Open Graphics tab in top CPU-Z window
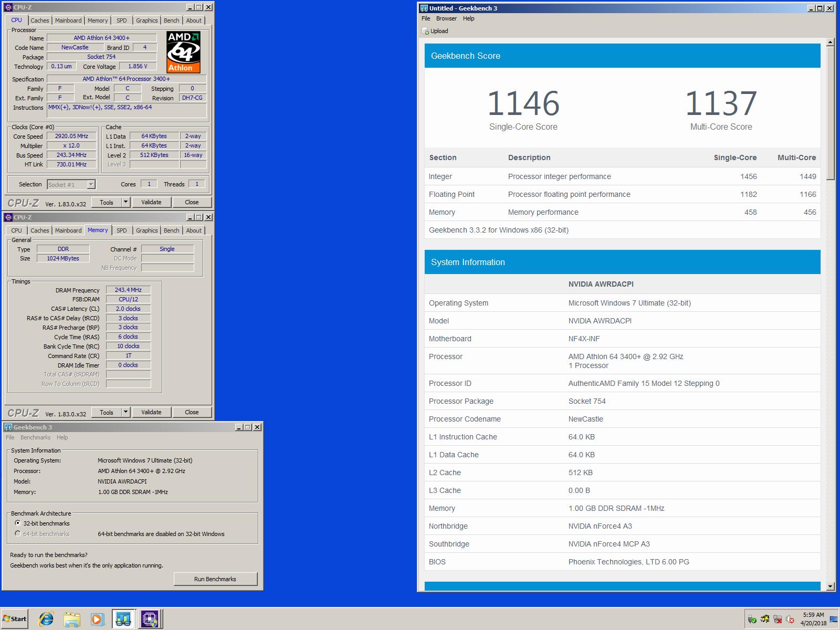Image resolution: width=840 pixels, height=630 pixels. pyautogui.click(x=146, y=20)
